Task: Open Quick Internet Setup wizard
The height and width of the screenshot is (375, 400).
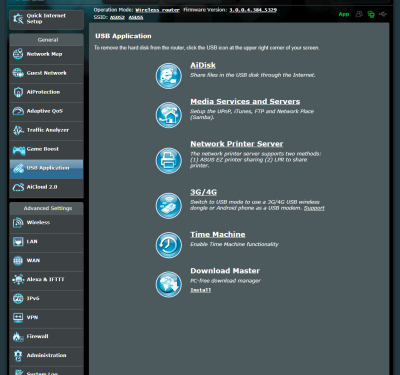Action: click(46, 19)
